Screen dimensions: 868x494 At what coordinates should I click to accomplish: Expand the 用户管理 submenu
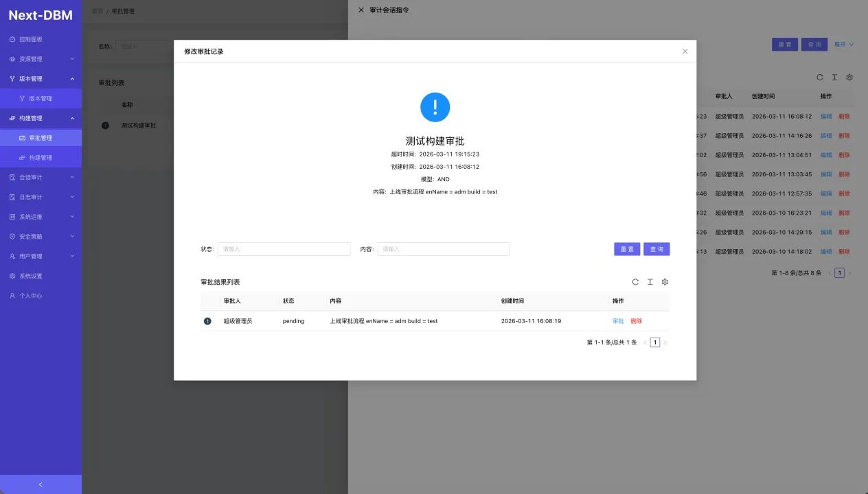coord(41,256)
